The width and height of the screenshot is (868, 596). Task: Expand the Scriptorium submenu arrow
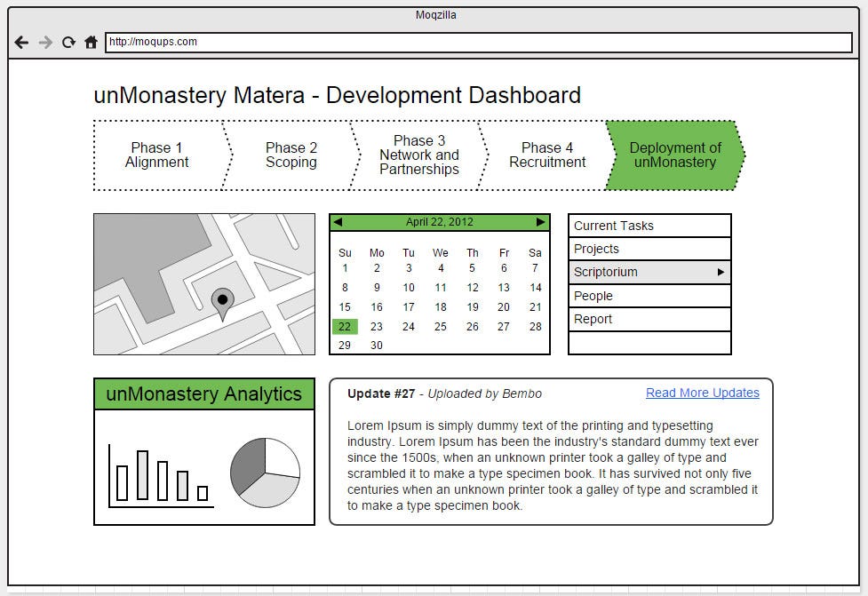tap(721, 273)
